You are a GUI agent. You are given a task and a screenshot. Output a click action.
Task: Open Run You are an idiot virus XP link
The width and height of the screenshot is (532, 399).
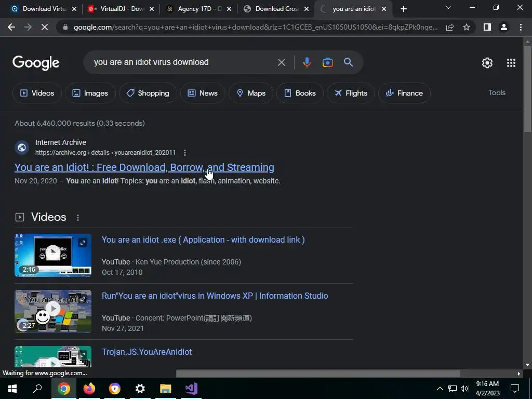click(215, 296)
